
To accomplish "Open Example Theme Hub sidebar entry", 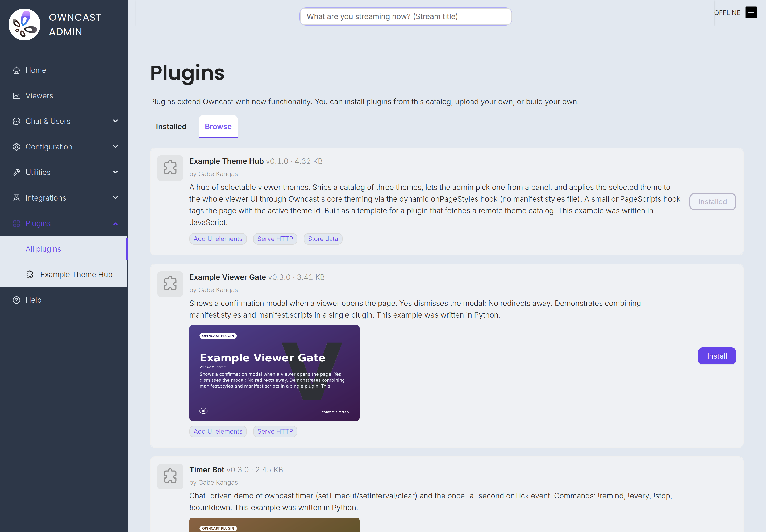I will tap(64, 274).
